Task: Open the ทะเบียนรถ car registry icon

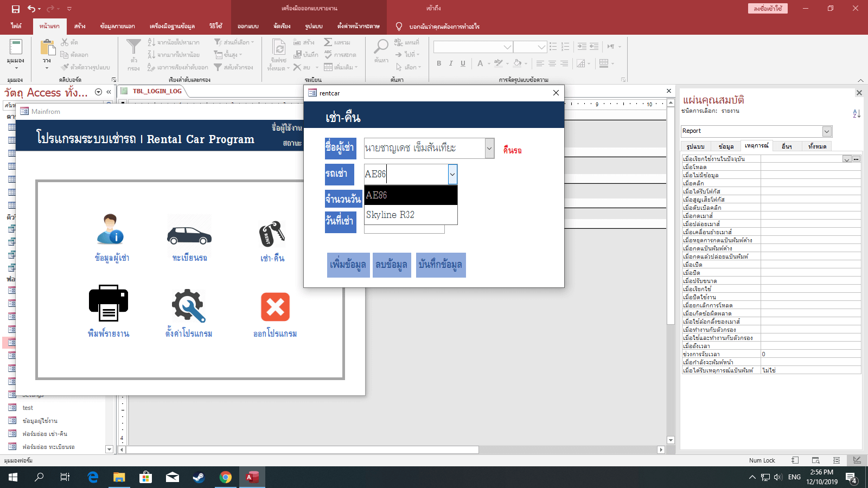Action: click(189, 234)
